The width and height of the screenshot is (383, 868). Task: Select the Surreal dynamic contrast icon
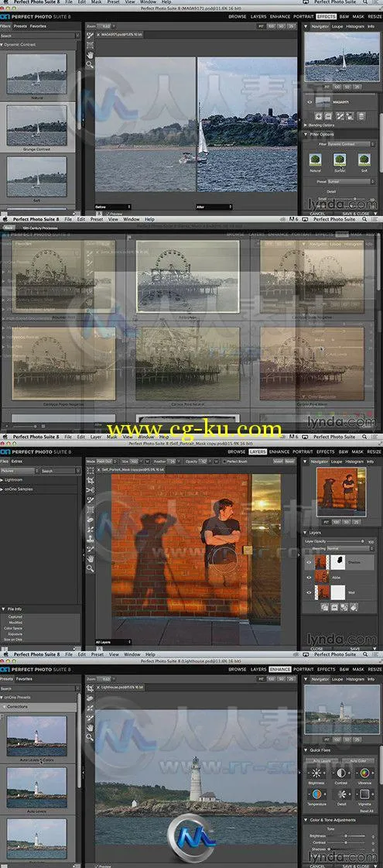pyautogui.click(x=340, y=160)
